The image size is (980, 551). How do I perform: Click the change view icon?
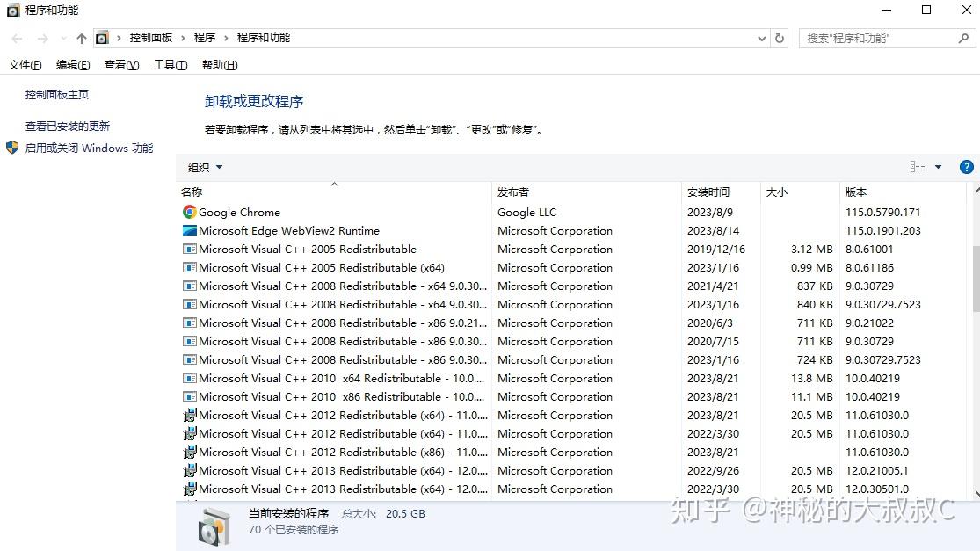click(x=918, y=167)
